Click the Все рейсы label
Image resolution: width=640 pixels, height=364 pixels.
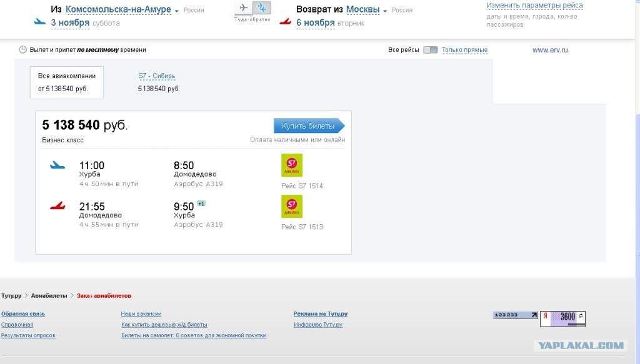click(404, 50)
